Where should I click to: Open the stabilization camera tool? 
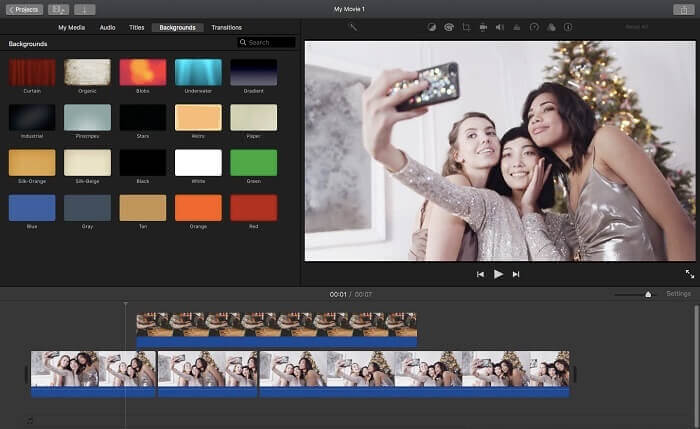(483, 27)
